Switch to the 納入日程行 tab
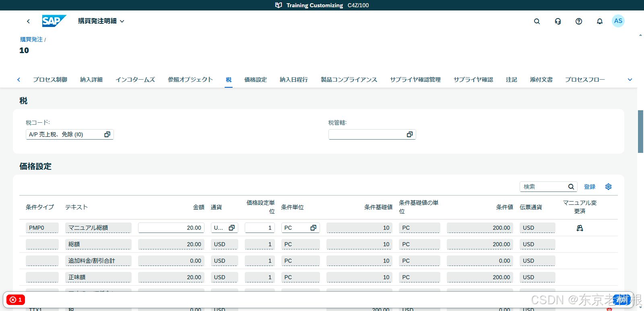This screenshot has height=311, width=644. (x=294, y=80)
